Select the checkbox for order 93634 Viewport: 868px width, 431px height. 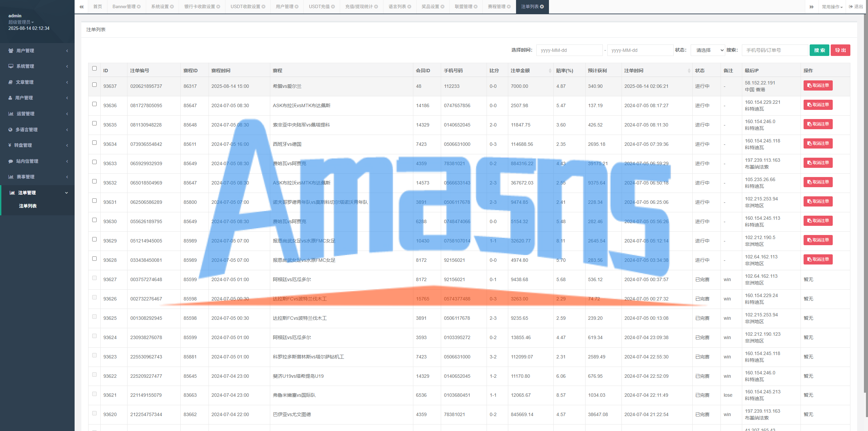pyautogui.click(x=94, y=143)
